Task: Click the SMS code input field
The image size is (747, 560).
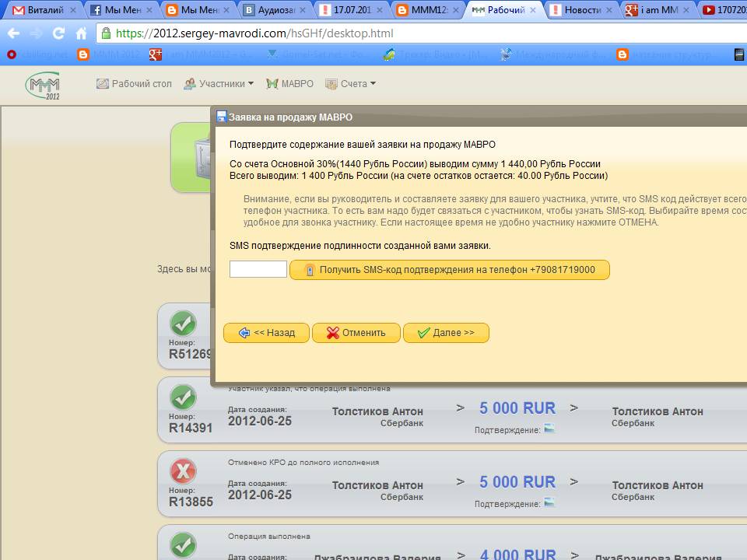Action: (258, 269)
